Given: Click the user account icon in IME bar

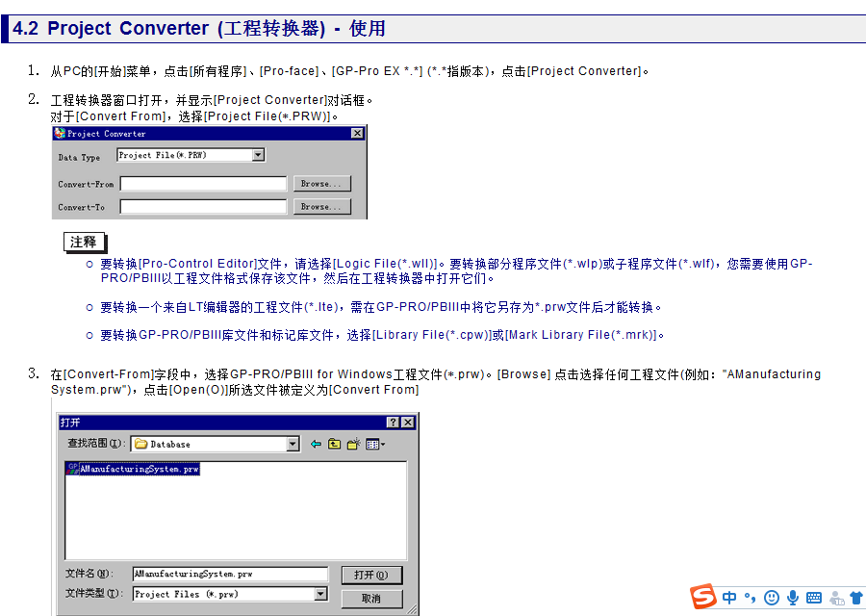Looking at the screenshot, I should 836,598.
